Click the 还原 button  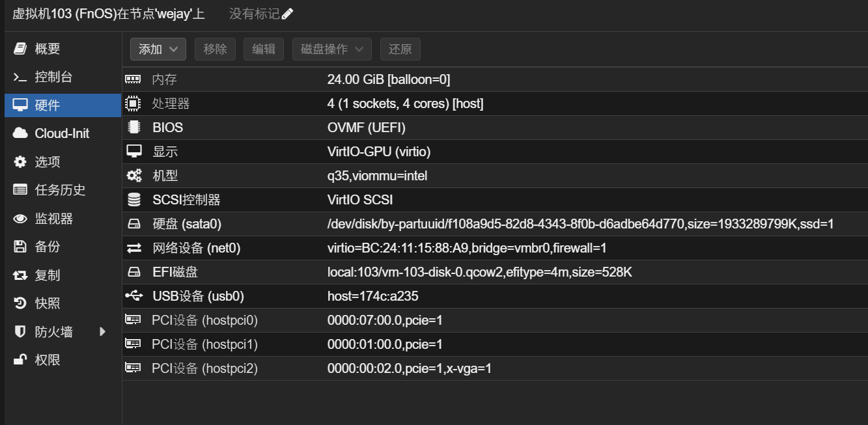pos(400,49)
